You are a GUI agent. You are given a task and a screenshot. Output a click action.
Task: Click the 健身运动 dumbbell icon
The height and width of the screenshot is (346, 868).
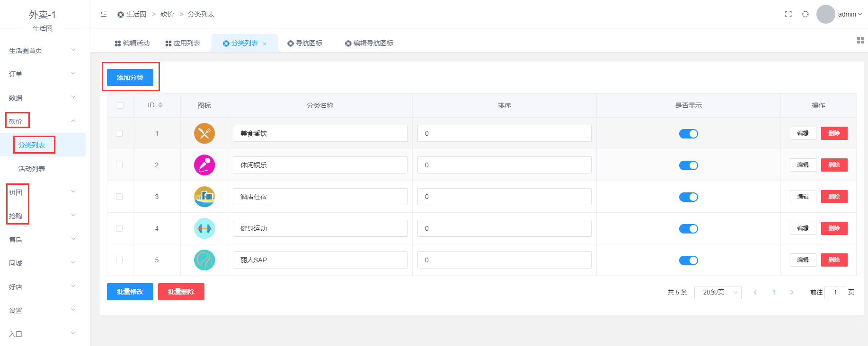(204, 228)
